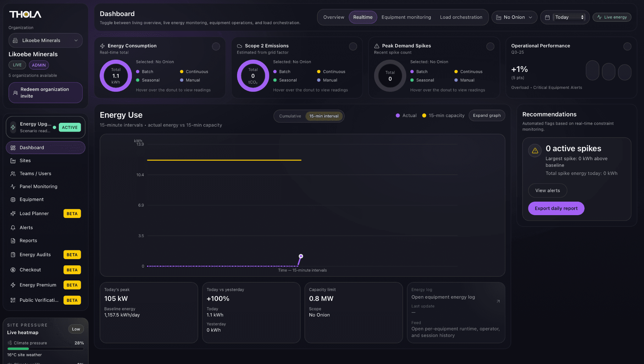Screen dimensions: 644x364
Task: Toggle the Scope 2 Emissions card circle selector
Action: click(x=353, y=46)
